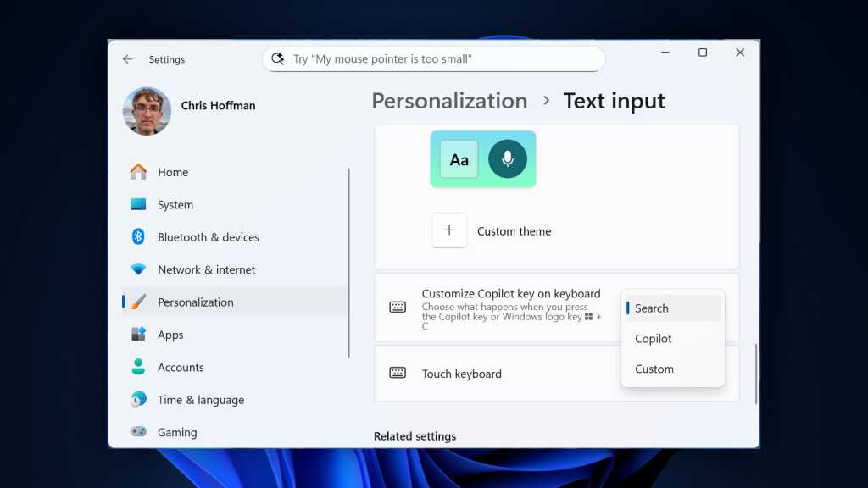
Task: Click the Apps icon in sidebar
Action: point(138,335)
